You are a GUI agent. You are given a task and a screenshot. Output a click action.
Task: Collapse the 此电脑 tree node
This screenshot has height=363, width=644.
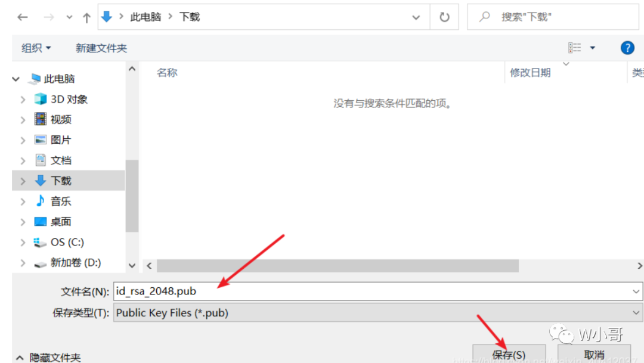click(16, 79)
